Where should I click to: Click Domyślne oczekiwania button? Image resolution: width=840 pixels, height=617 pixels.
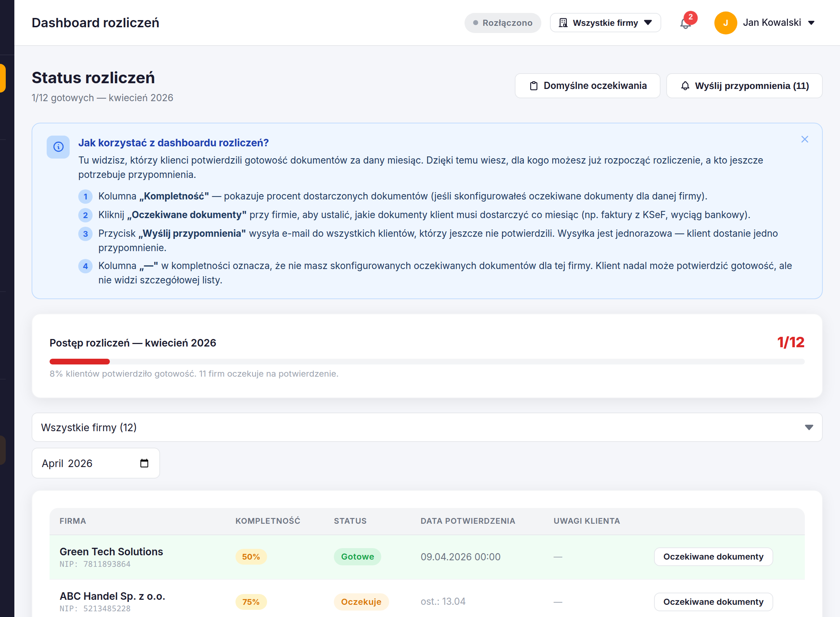[587, 86]
